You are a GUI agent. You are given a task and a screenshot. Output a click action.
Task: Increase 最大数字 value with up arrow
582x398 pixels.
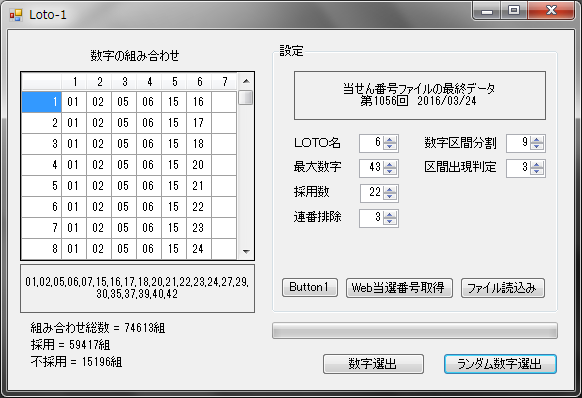390,164
